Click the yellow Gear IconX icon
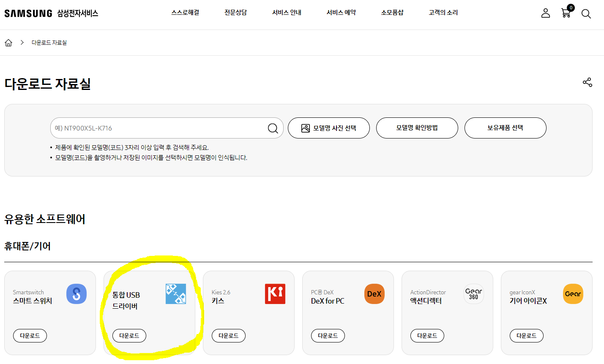 coord(573,294)
